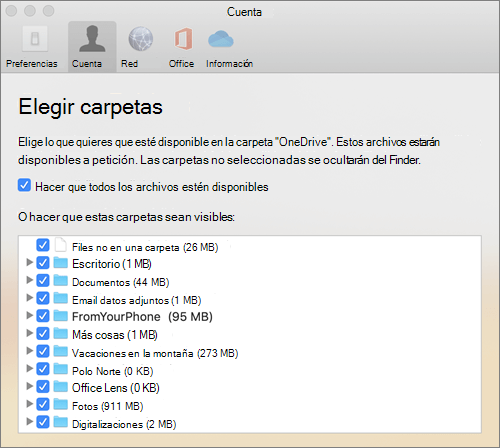Select the 'Documentos (44 MB)' row text
Image resolution: width=500 pixels, height=448 pixels.
pyautogui.click(x=121, y=282)
